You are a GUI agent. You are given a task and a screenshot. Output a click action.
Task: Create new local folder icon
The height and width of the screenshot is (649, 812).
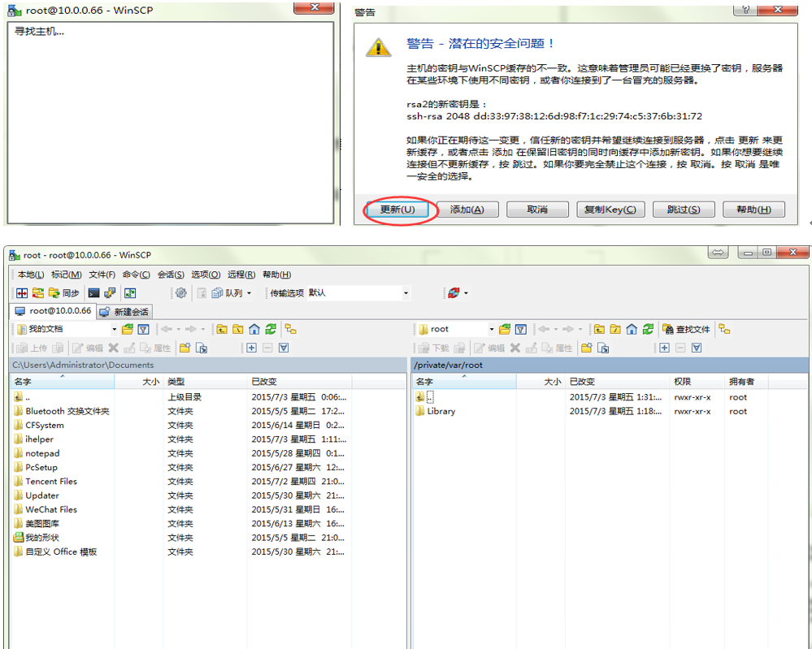pyautogui.click(x=185, y=348)
